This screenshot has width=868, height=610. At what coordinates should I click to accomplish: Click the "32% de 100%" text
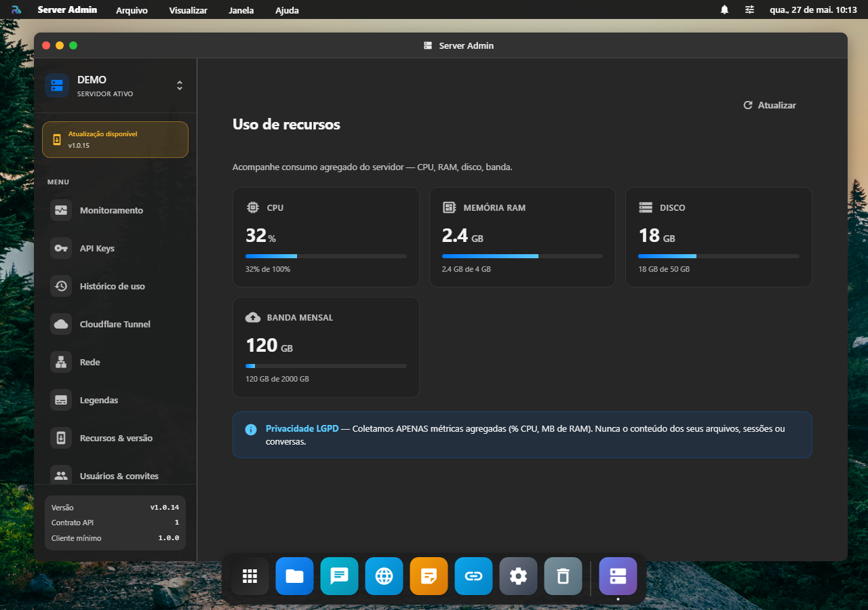tap(268, 269)
